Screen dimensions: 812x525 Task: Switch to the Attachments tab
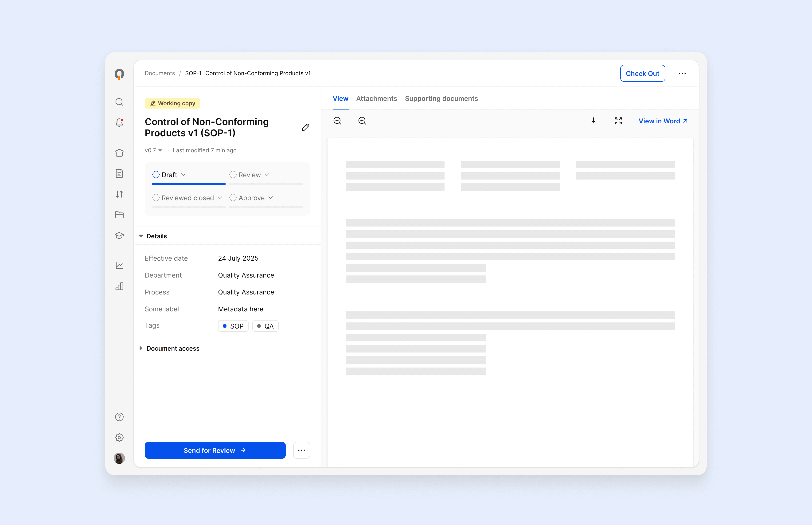(377, 98)
